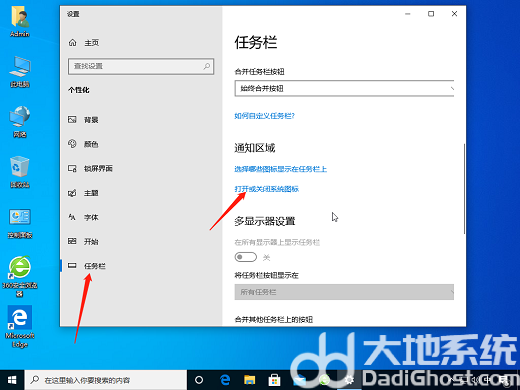Click the home icon beside 主页

click(x=72, y=43)
